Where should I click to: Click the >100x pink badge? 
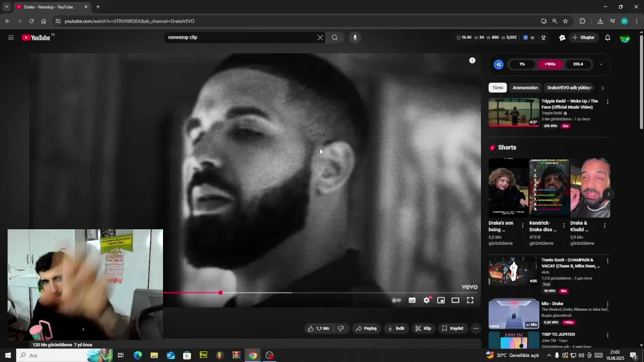click(550, 64)
